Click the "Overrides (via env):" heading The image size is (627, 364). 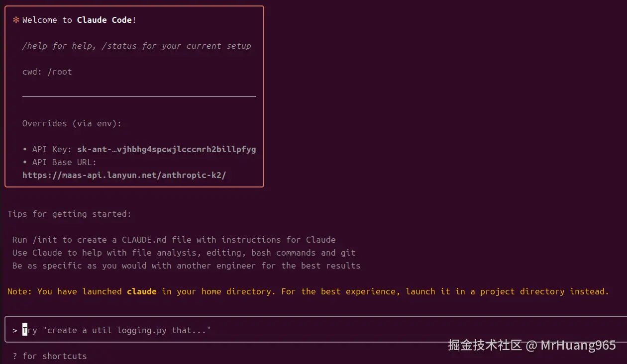(72, 123)
